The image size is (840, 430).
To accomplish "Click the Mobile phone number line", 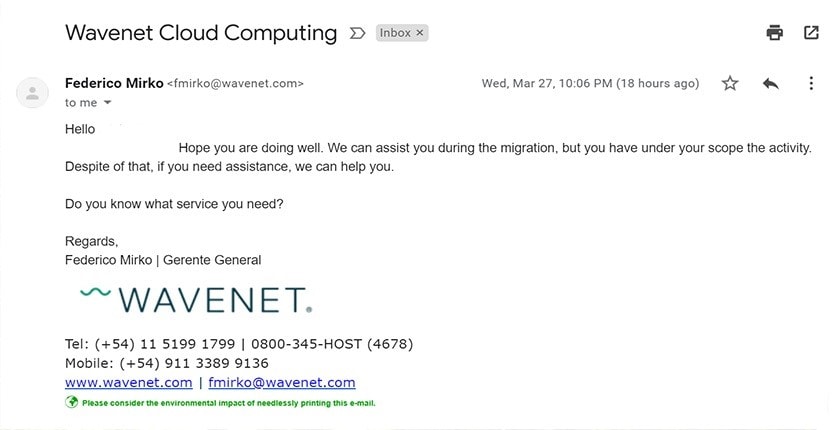I will (167, 363).
